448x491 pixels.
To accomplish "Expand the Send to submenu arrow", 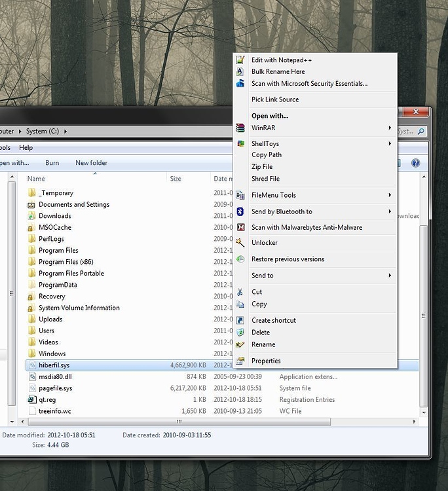I will click(x=390, y=275).
